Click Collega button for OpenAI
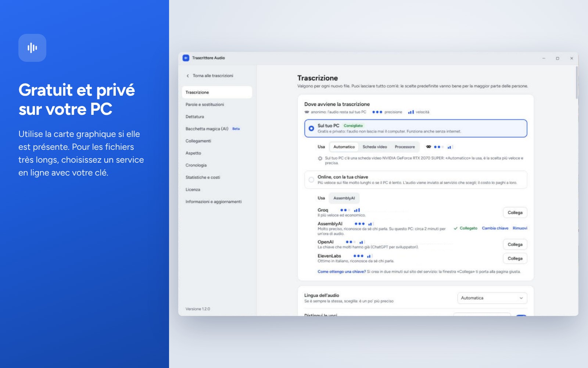 tap(515, 245)
